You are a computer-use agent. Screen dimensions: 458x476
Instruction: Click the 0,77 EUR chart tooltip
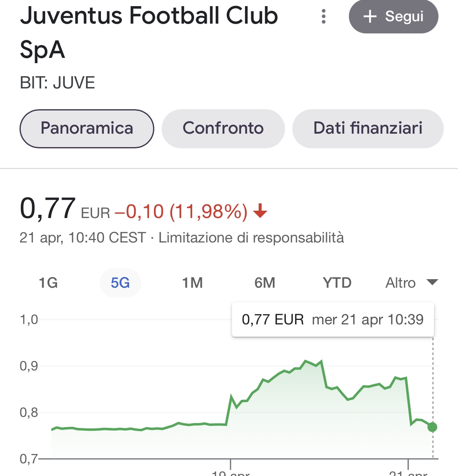point(333,320)
